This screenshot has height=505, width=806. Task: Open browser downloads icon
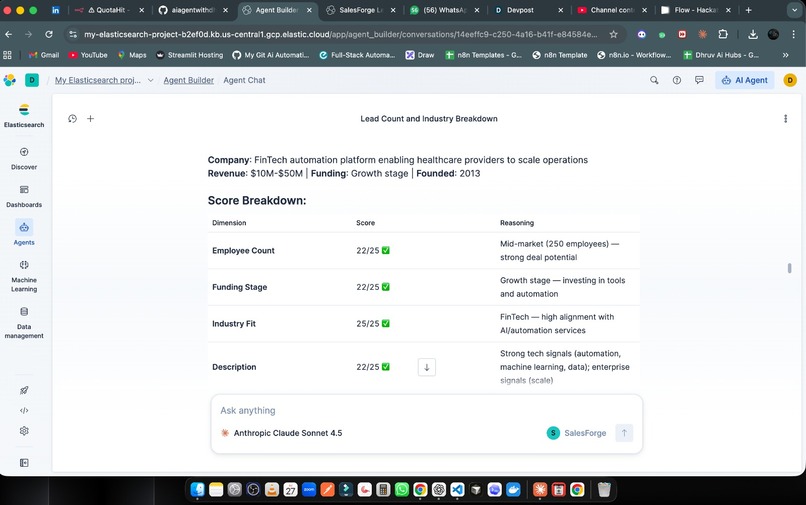(753, 34)
